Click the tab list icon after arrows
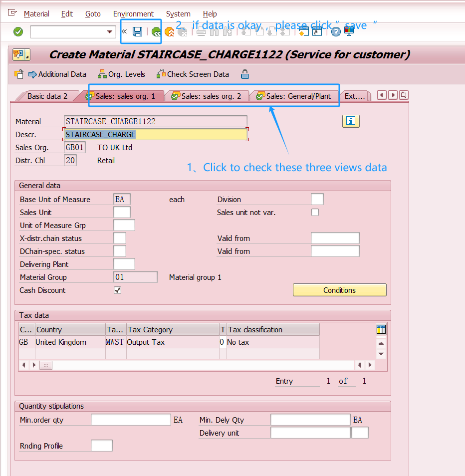Image resolution: width=465 pixels, height=476 pixels. point(404,95)
